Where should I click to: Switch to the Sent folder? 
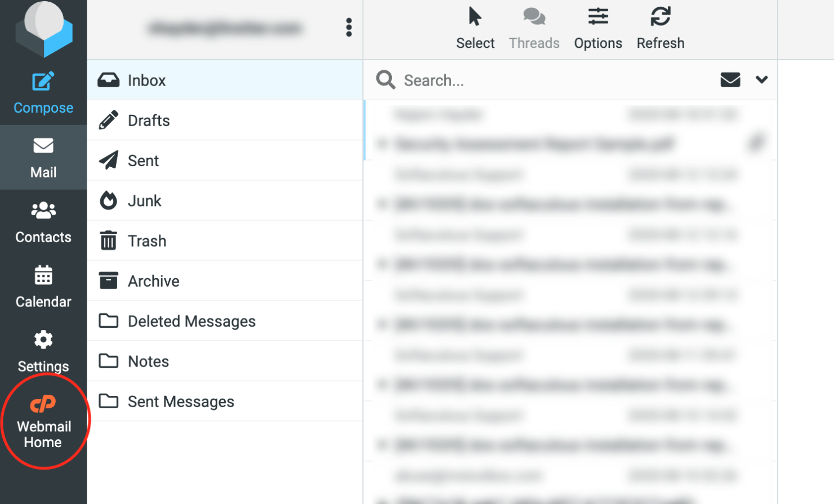[x=143, y=160]
